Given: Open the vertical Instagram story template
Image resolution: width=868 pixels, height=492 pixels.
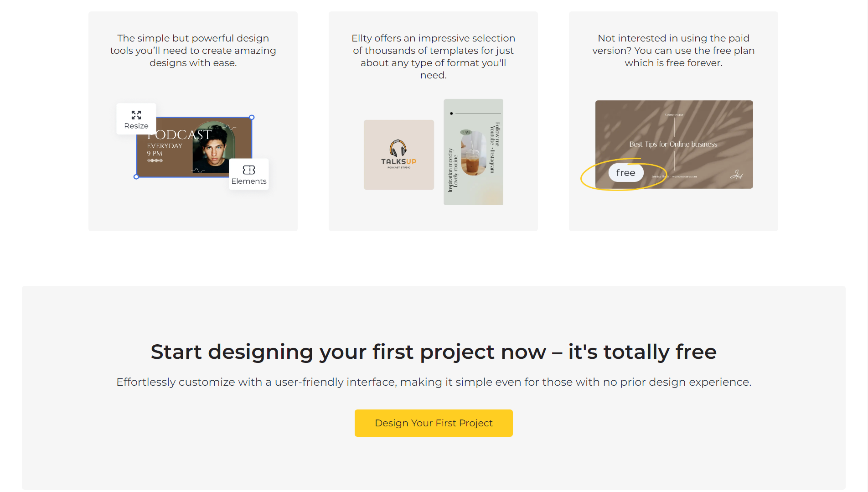Looking at the screenshot, I should coord(473,152).
